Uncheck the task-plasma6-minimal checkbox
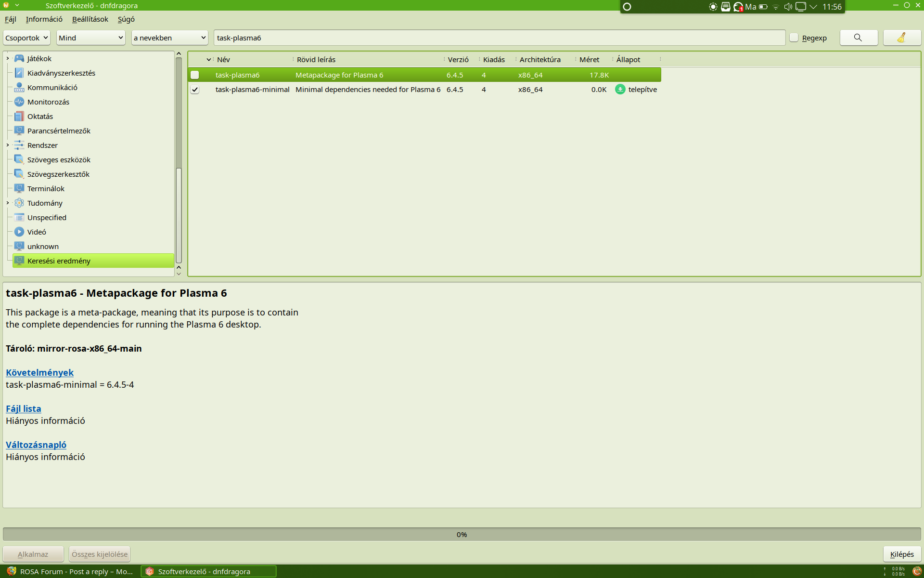 point(194,89)
